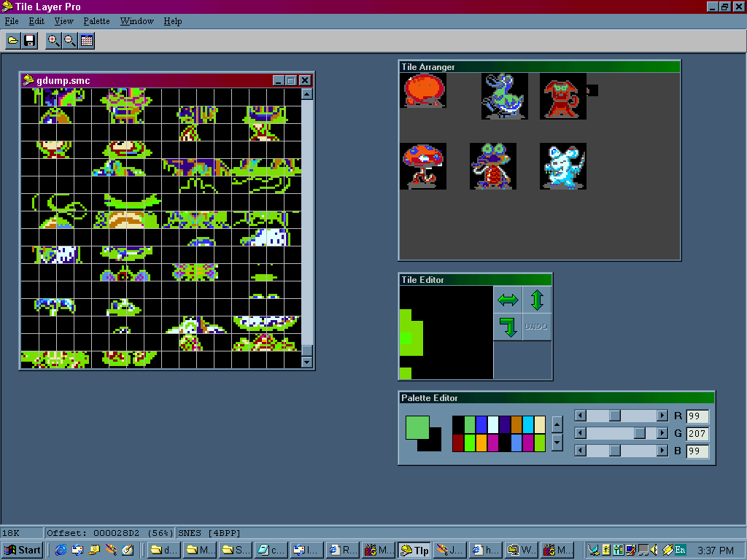Select the red mushroom sprite in Tile Arranger
747x560 pixels.
pos(423,166)
